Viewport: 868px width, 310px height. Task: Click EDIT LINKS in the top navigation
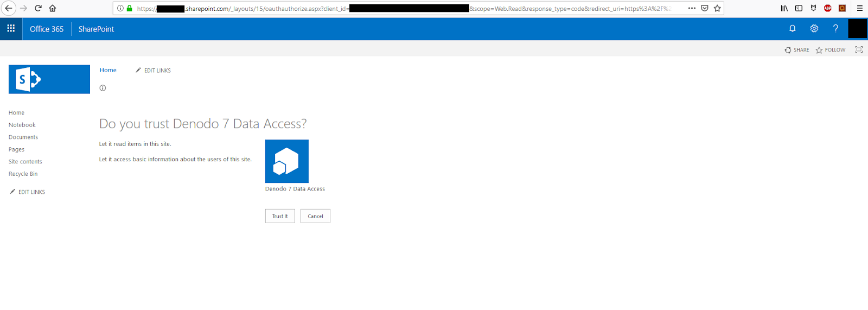click(153, 71)
